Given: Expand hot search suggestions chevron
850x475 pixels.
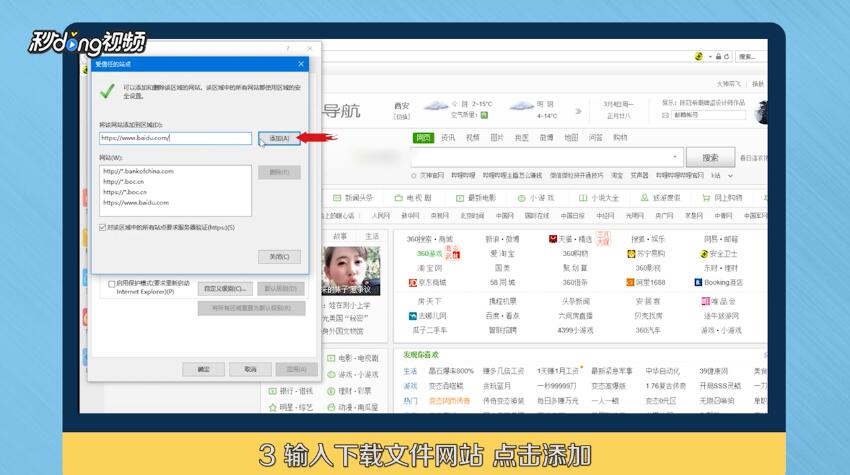Looking at the screenshot, I should point(730,176).
